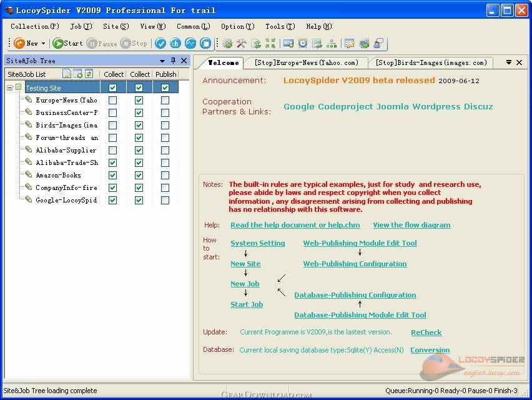Screen dimensions: 532x400
Task: Enable Publish checkbox for Alibaba-Trade-Sh row
Action: pyautogui.click(x=165, y=162)
